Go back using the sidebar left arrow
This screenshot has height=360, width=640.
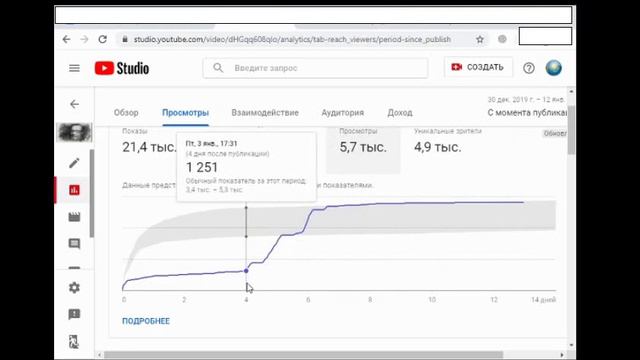[x=74, y=104]
